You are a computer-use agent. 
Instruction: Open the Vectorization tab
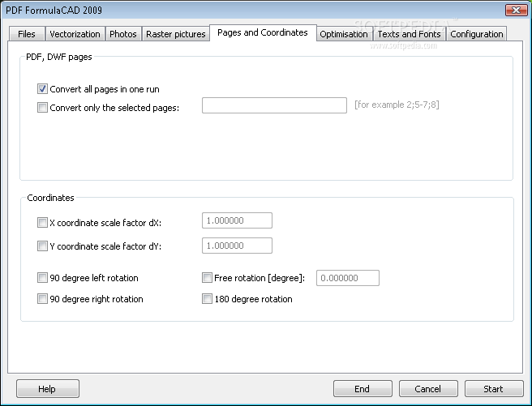(75, 34)
